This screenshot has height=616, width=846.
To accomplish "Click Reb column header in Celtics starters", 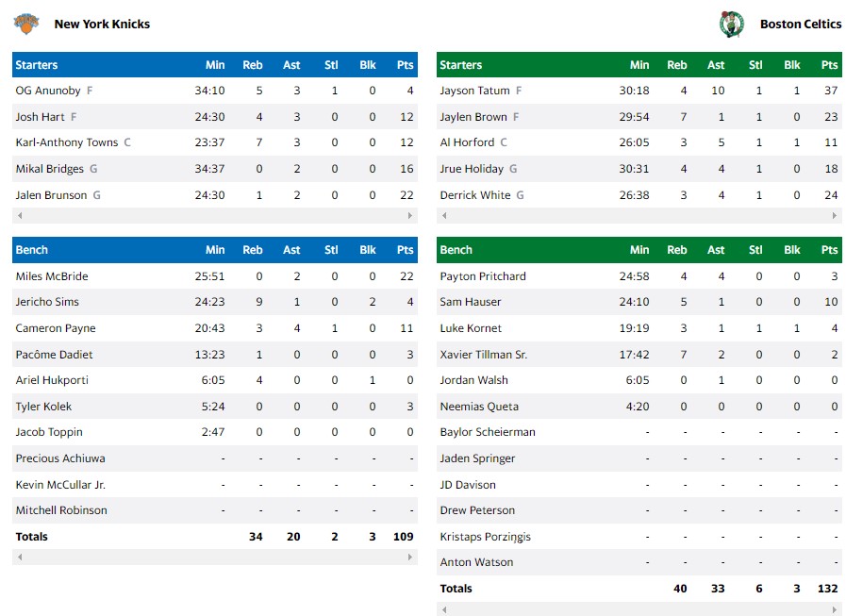I will coord(677,65).
